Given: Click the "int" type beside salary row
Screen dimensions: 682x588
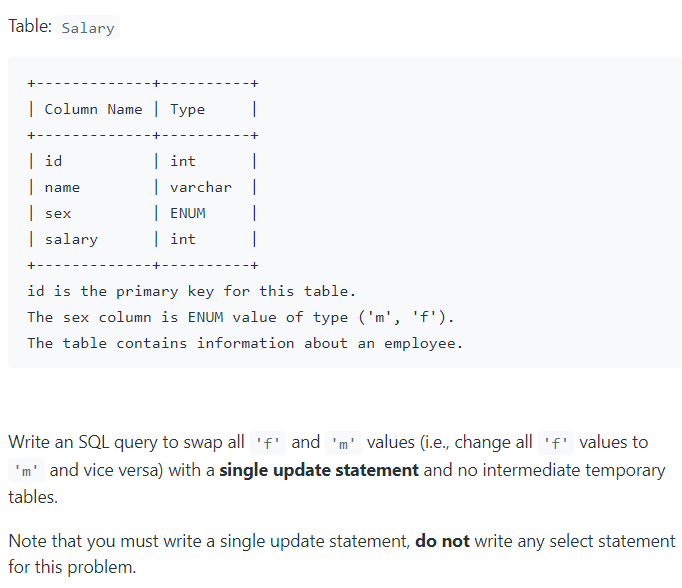Looking at the screenshot, I should 183,239.
